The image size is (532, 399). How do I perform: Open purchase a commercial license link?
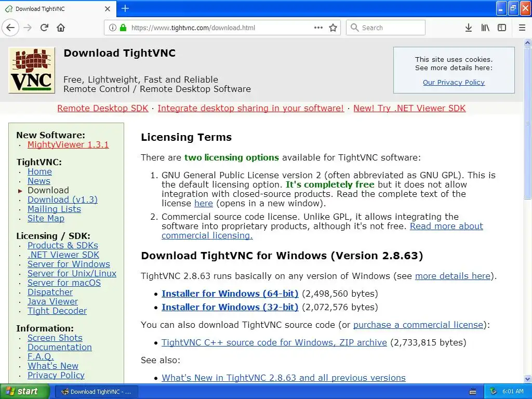coord(418,325)
